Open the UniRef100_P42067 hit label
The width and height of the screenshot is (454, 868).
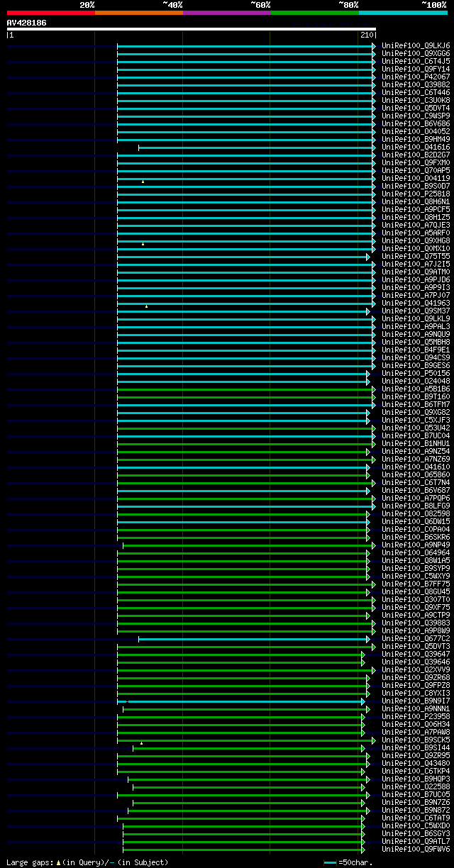pos(416,77)
